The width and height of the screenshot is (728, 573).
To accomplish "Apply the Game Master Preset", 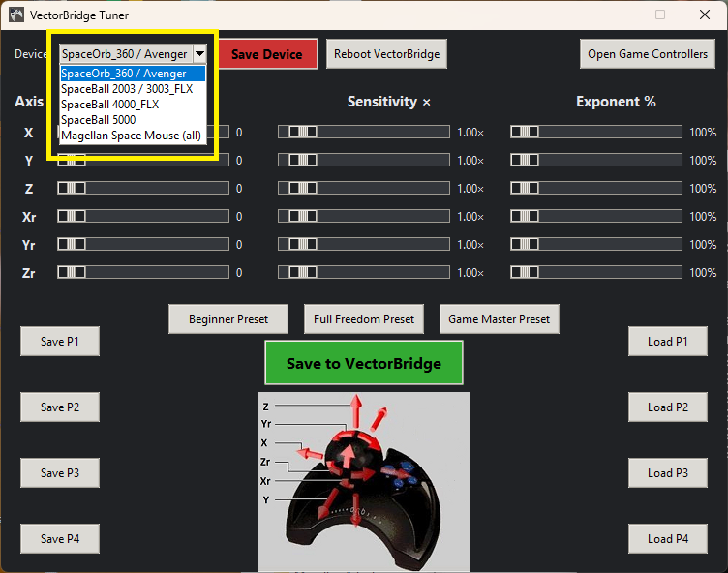I will coord(499,318).
